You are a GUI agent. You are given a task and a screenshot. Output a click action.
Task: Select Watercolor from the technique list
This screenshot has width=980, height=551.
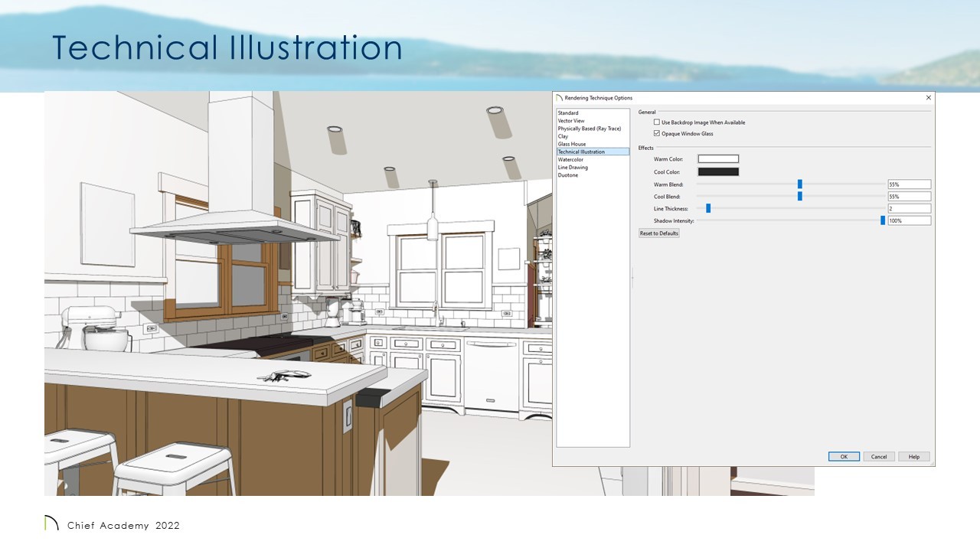pos(570,160)
